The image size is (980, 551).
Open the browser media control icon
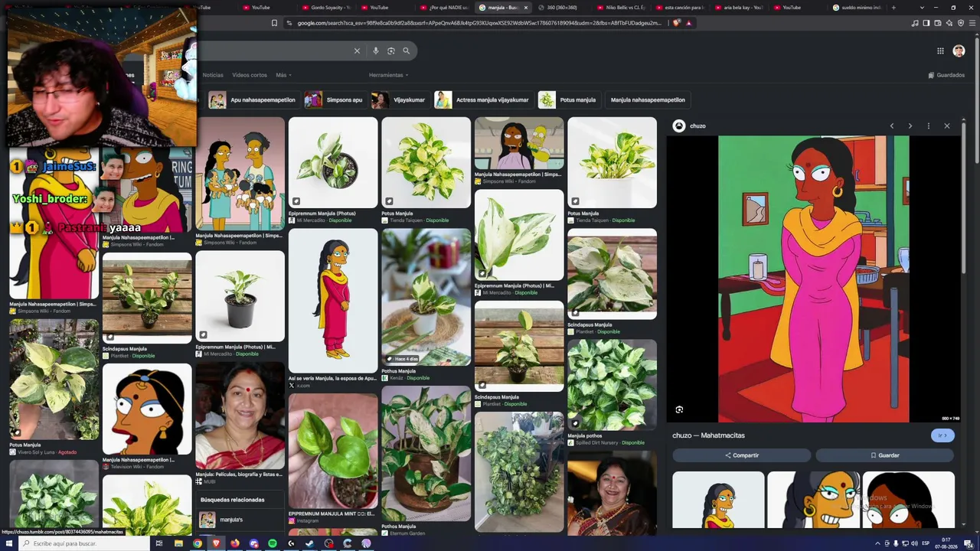[915, 23]
